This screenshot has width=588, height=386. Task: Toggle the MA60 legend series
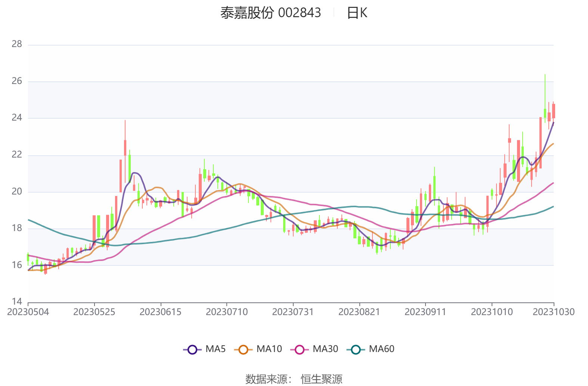(x=371, y=349)
